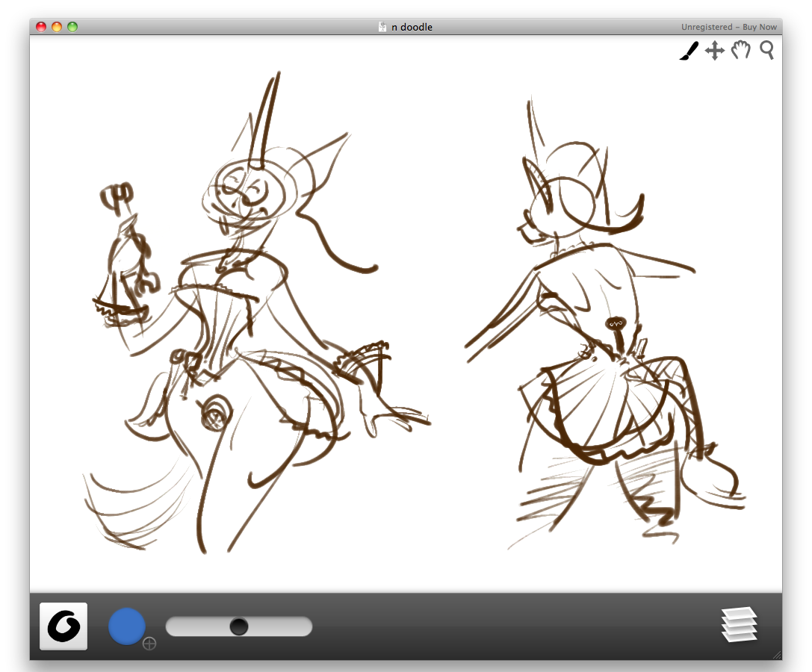Click the document icon in title bar
Screen dimensions: 812x672
382,27
